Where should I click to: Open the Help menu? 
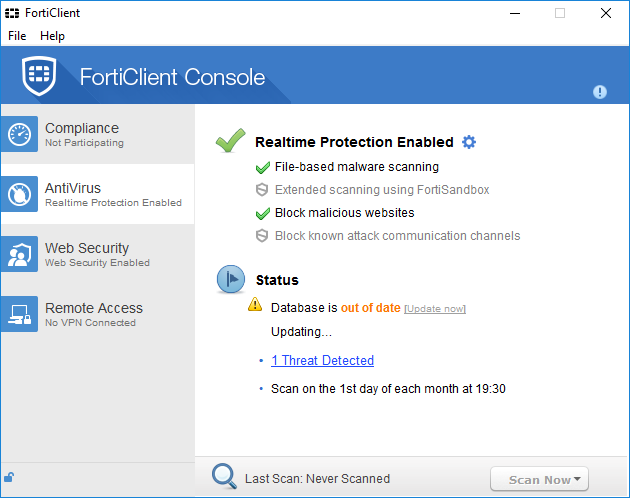point(52,36)
